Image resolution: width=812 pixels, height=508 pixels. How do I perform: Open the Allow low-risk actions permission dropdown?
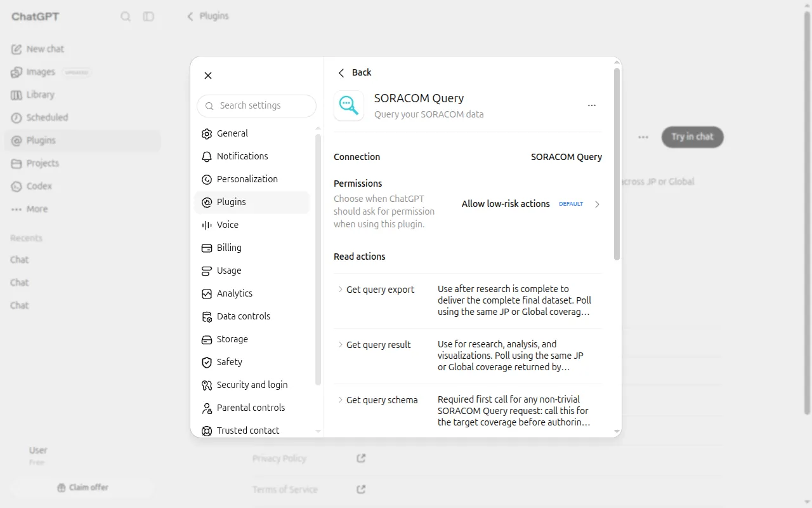pos(531,204)
